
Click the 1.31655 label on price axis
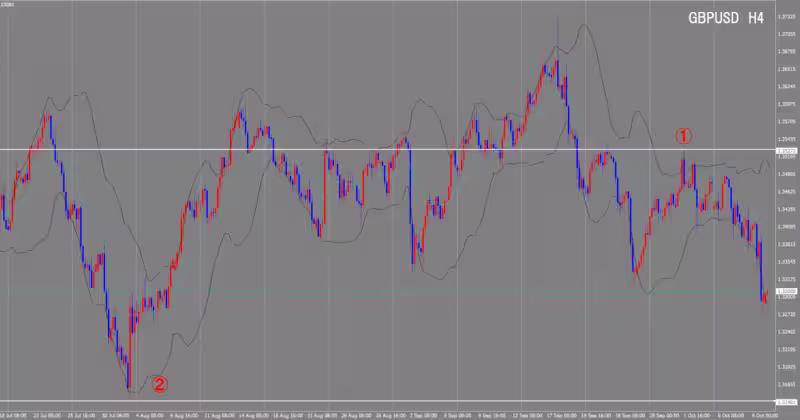point(785,383)
